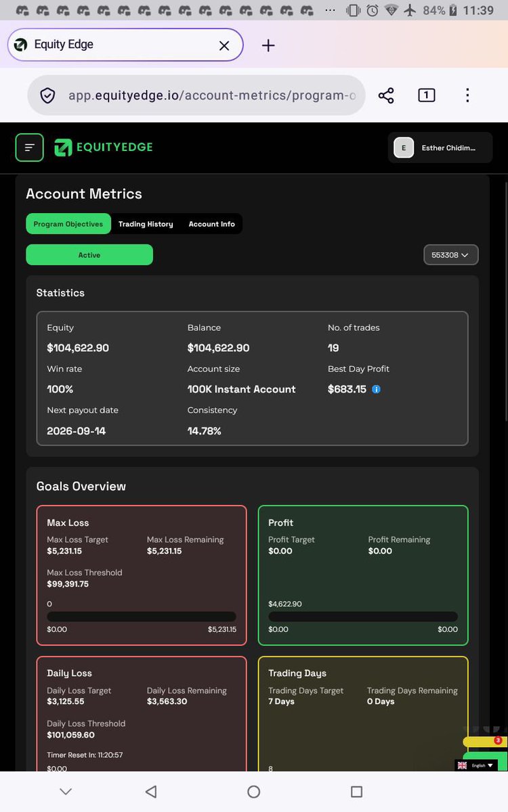Screen dimensions: 508x812
Task: Click the number of trades value 19
Action: click(x=333, y=348)
